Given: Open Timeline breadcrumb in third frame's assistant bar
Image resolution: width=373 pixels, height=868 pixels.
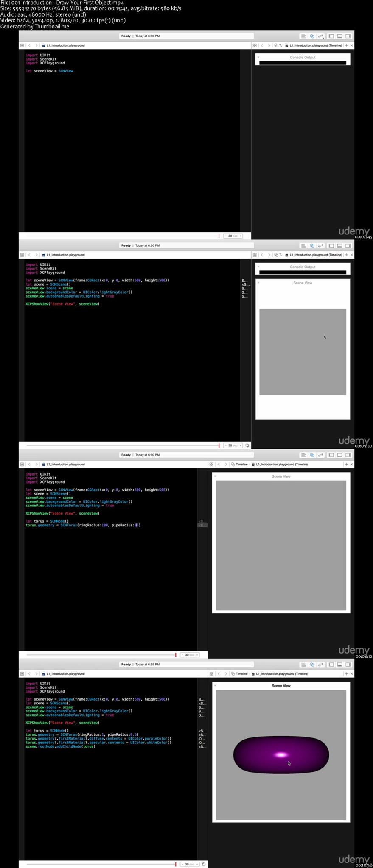Looking at the screenshot, I should 239,465.
